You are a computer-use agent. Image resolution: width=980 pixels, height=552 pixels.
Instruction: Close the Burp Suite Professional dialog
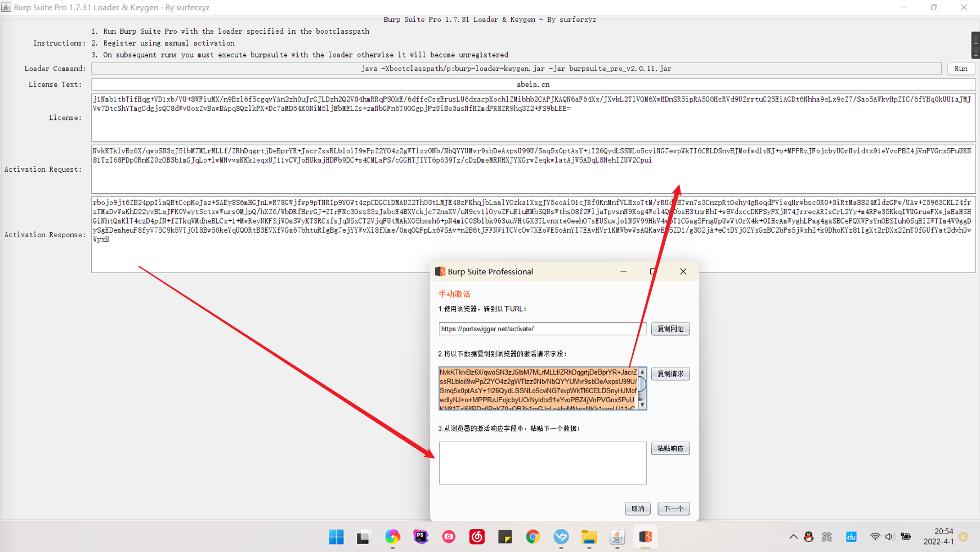683,271
